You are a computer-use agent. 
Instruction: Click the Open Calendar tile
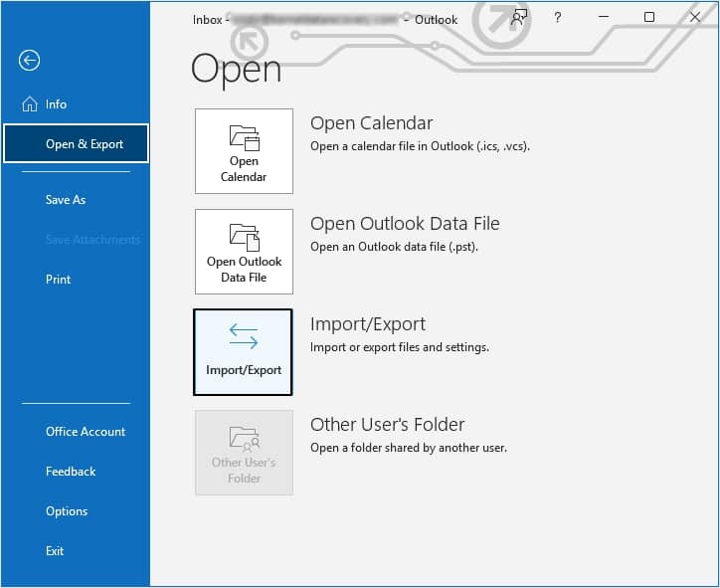tap(244, 151)
